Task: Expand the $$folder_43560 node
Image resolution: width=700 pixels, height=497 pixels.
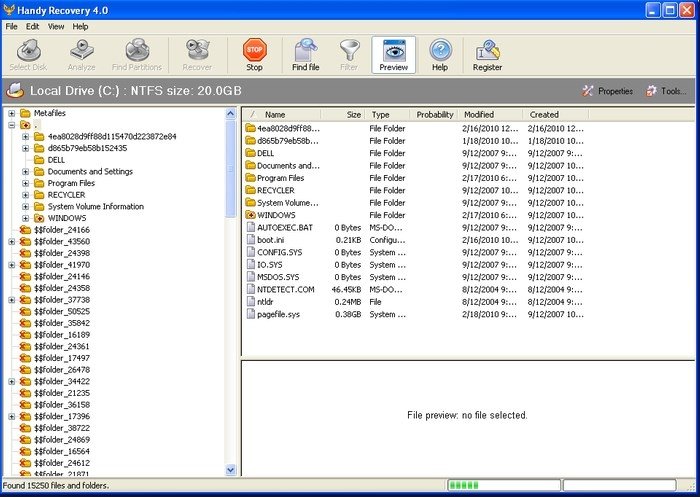Action: (x=12, y=242)
